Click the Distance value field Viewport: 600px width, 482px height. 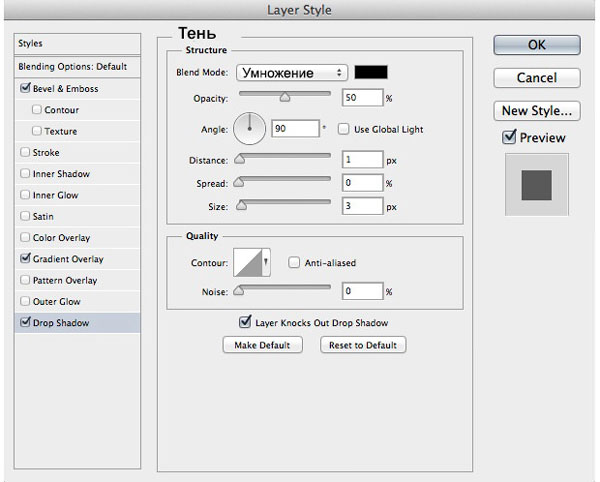[362, 160]
